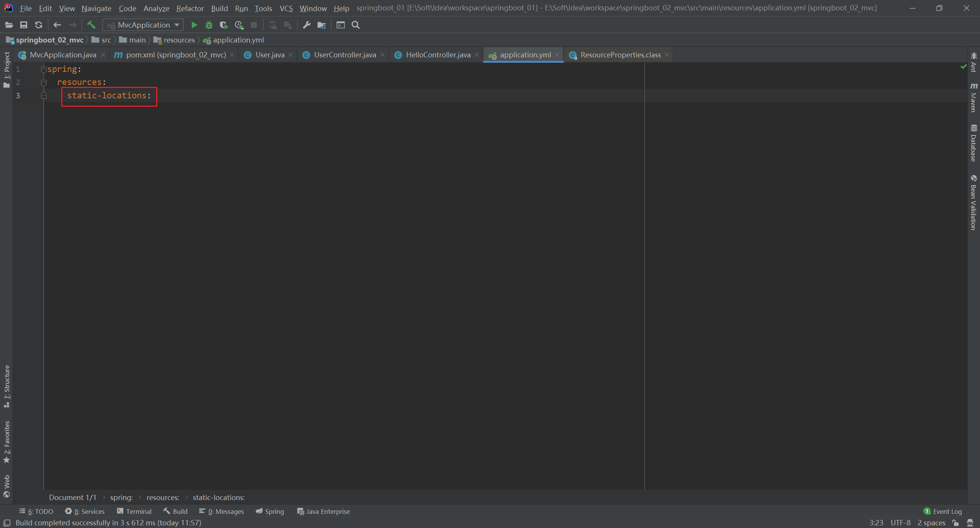Save all files with the disk icon

[x=24, y=25]
